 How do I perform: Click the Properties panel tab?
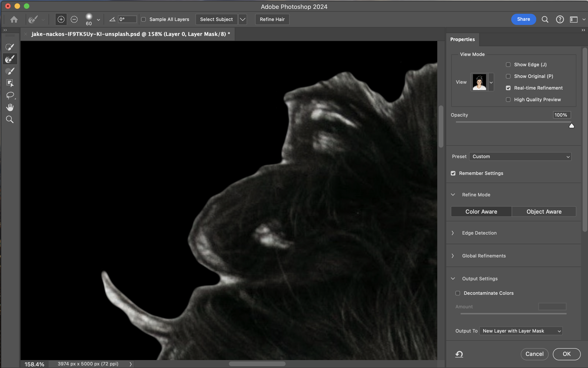pyautogui.click(x=462, y=39)
